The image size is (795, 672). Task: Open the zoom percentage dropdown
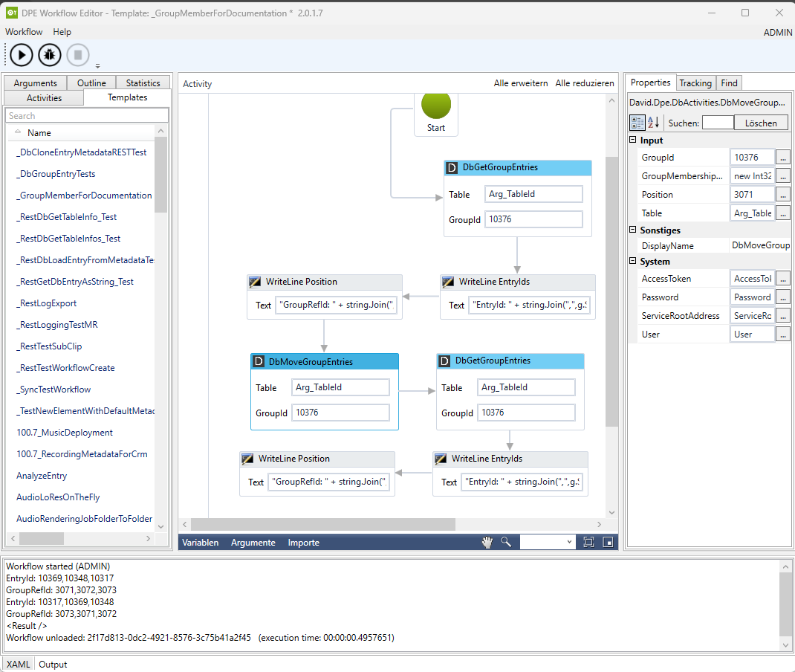[x=569, y=543]
